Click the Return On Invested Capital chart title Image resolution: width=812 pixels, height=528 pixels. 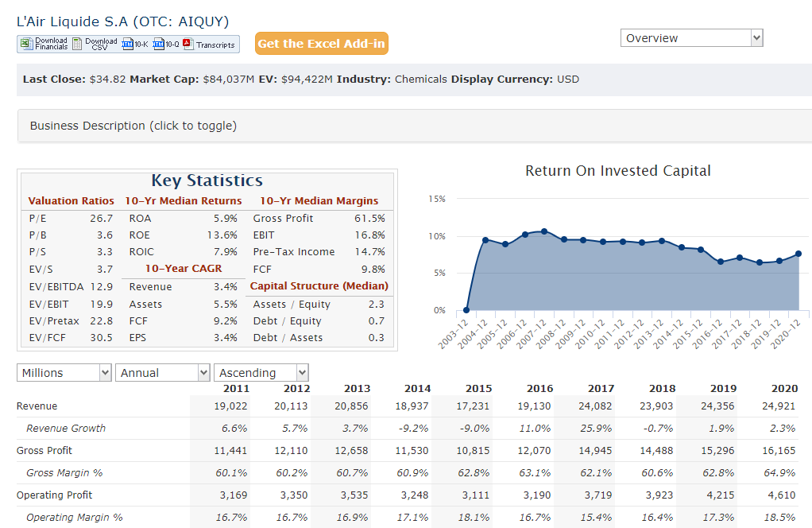618,170
